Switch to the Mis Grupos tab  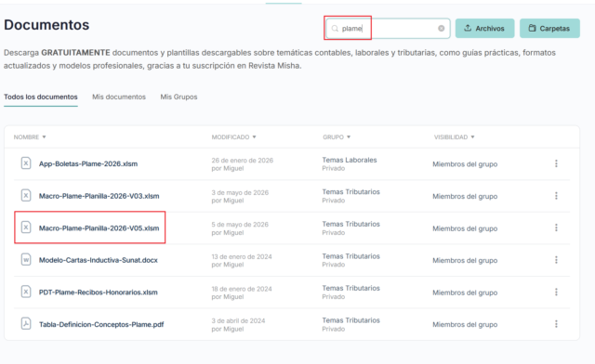coord(178,97)
